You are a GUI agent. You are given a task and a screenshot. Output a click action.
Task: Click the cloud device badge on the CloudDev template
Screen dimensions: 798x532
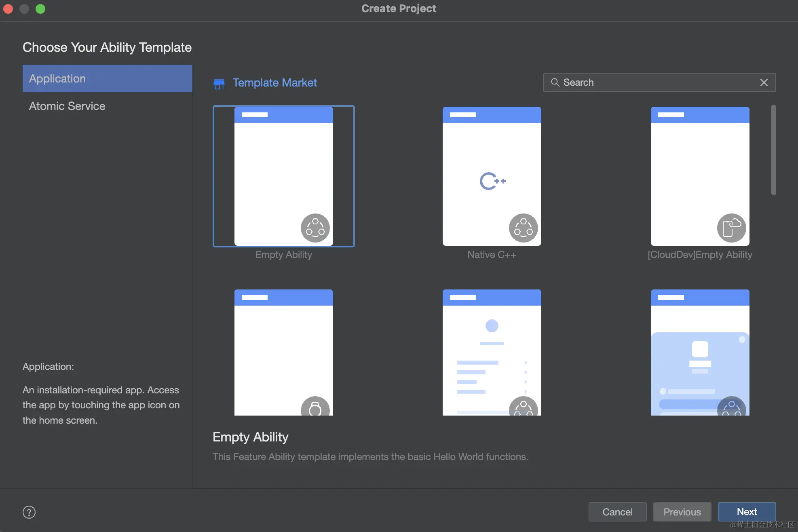pos(731,228)
